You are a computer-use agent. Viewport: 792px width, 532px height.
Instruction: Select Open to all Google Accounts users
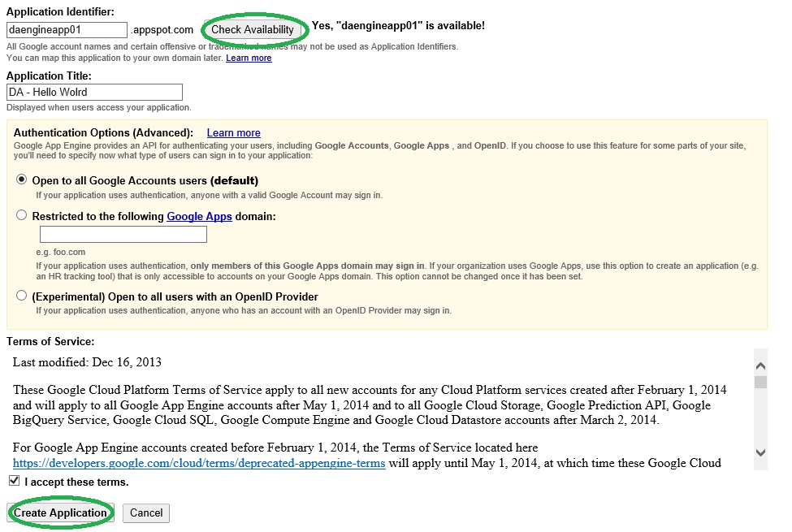[x=22, y=180]
